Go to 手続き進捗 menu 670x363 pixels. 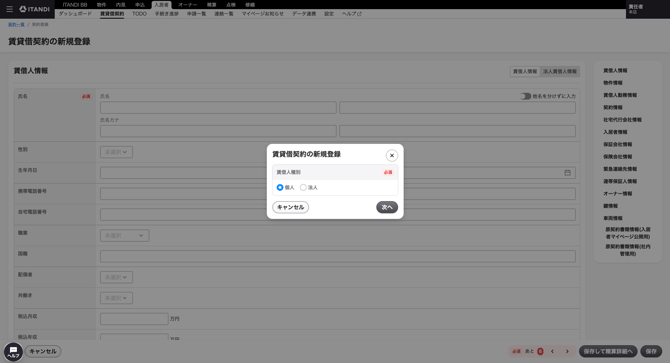tap(167, 14)
